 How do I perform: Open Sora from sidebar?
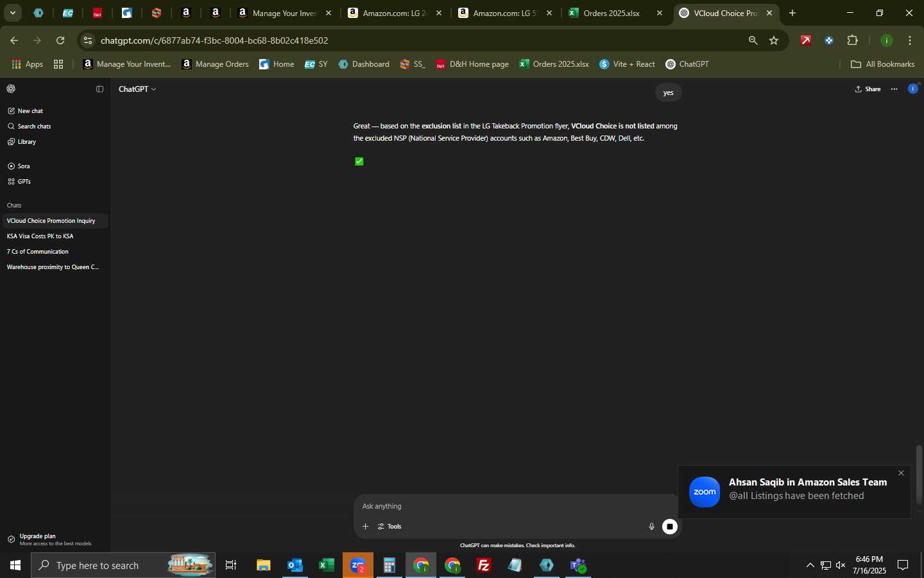[x=19, y=166]
